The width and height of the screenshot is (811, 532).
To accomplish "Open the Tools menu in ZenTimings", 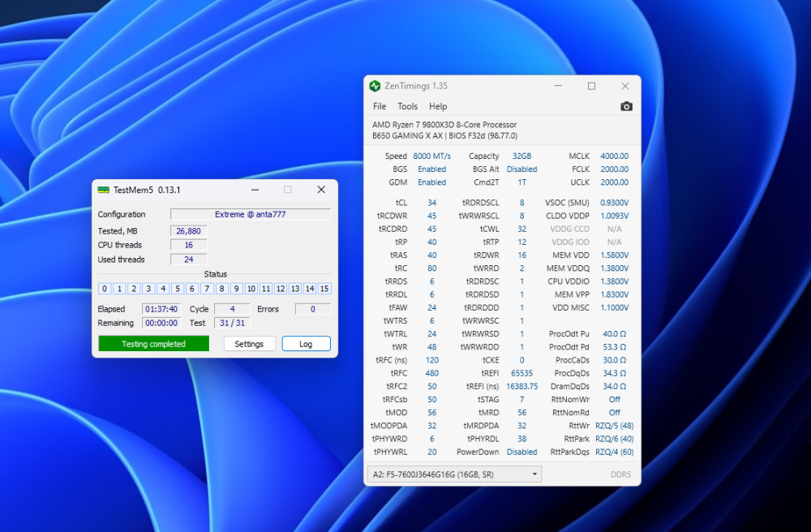I will [x=407, y=106].
